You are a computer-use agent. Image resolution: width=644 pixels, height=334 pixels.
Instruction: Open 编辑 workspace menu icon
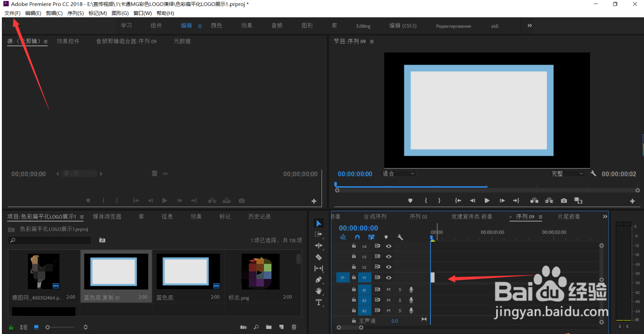200,26
